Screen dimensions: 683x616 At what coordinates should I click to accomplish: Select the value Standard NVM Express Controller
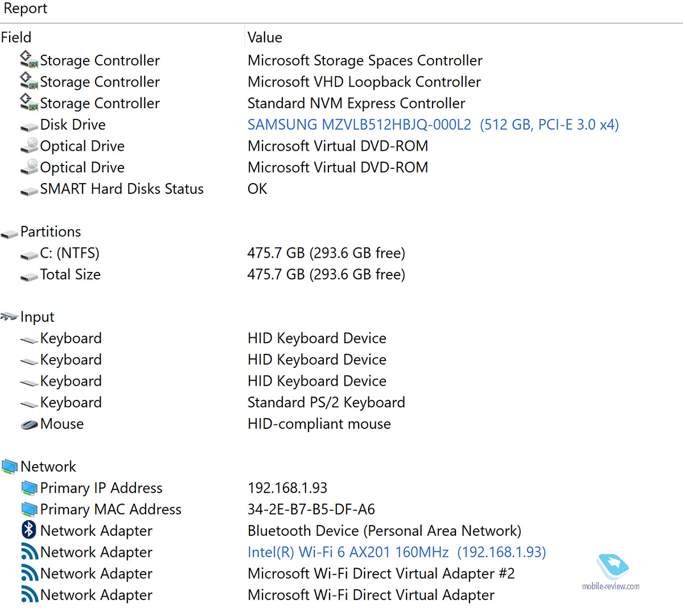coord(356,103)
